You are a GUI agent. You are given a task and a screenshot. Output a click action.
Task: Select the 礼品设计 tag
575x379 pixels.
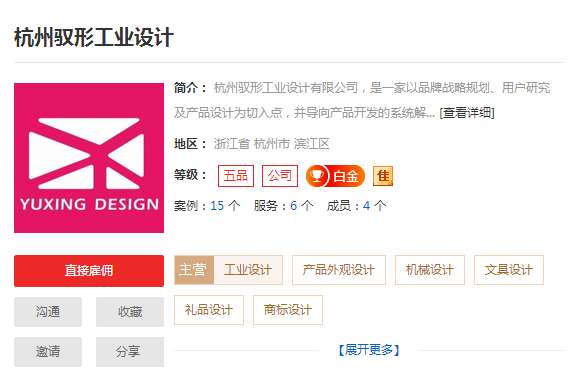tap(209, 310)
